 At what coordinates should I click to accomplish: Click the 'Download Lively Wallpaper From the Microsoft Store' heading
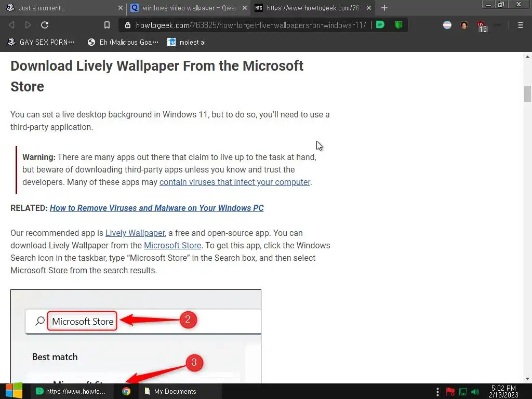coord(157,76)
